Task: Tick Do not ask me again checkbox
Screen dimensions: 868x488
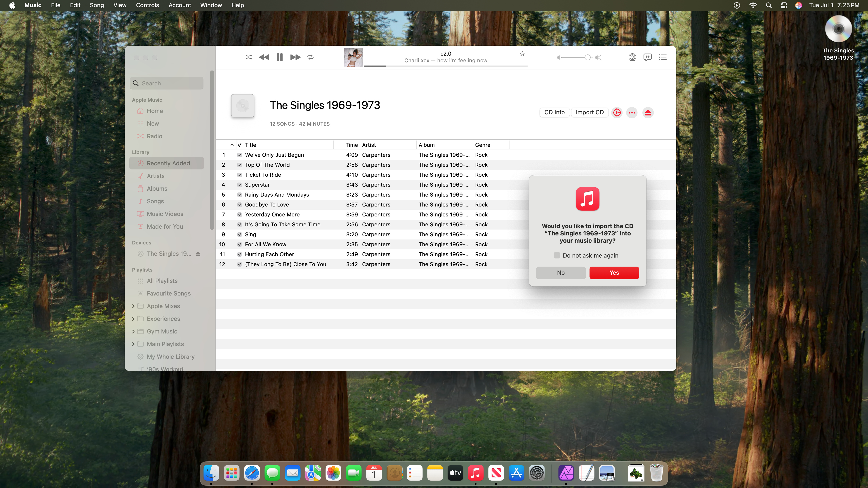Action: pyautogui.click(x=557, y=255)
